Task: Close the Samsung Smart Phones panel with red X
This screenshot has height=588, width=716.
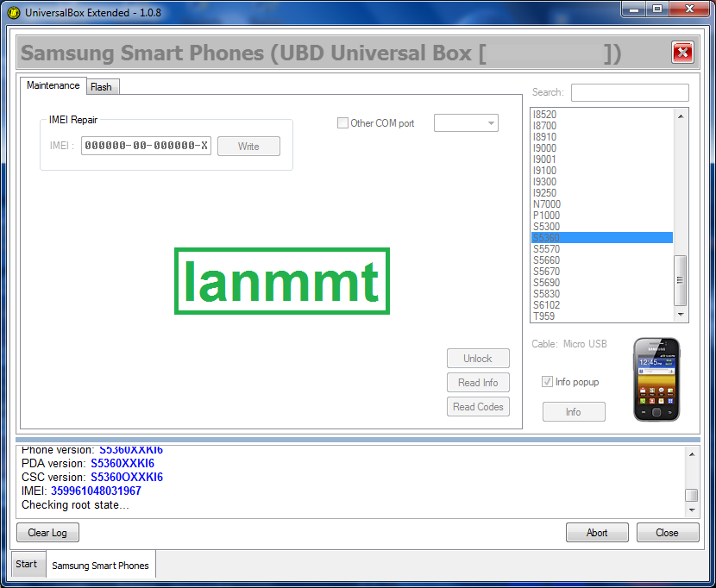Action: click(682, 52)
